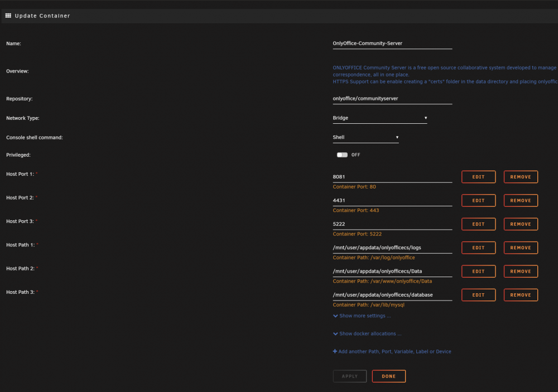Edit Host Port 1 value 8081
Screen dimensions: 558x392
[478, 177]
